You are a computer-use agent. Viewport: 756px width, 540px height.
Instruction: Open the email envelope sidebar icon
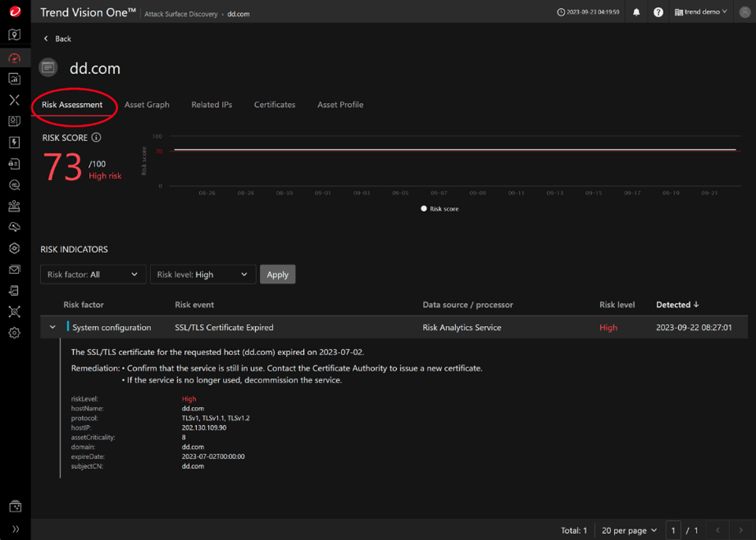click(14, 269)
